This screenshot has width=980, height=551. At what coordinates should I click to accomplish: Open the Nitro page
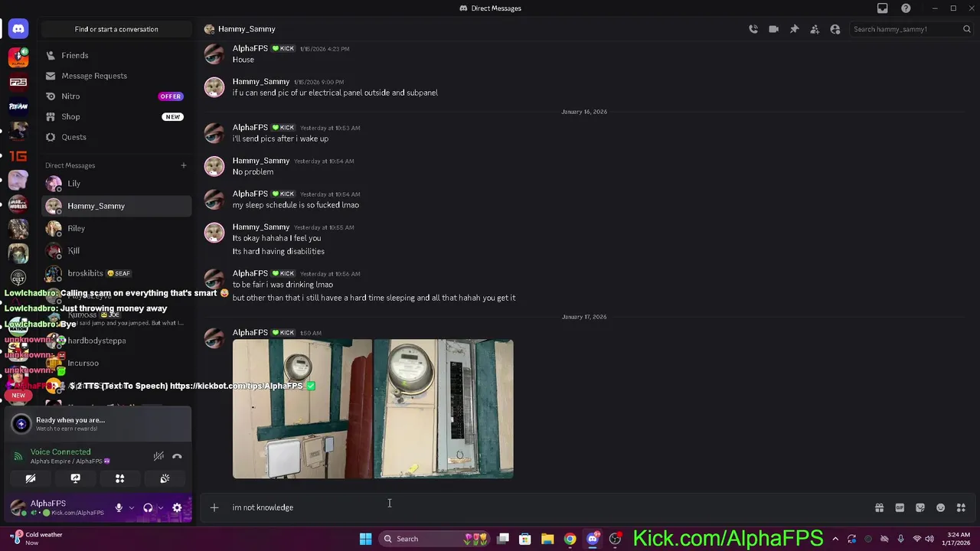tap(116, 96)
